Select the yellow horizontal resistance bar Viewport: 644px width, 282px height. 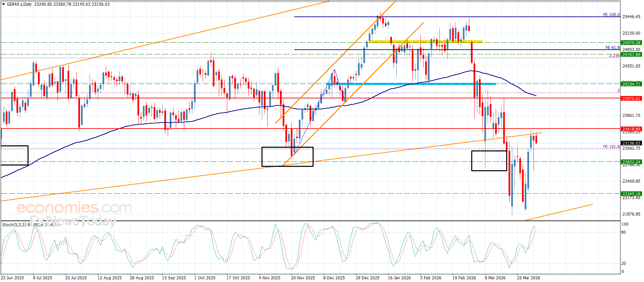point(426,41)
